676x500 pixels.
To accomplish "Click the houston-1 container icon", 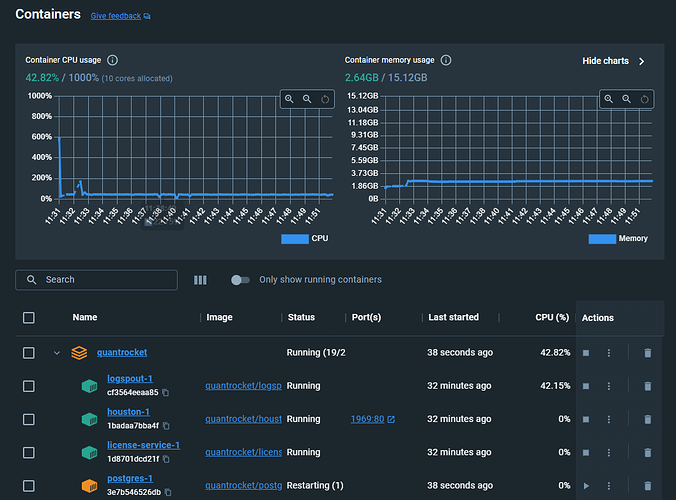I will click(90, 419).
